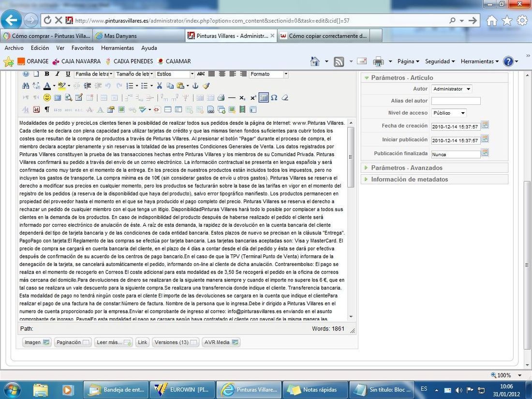532x399 pixels.
Task: Open calendar next to Publicación finalizada
Action: 485,152
